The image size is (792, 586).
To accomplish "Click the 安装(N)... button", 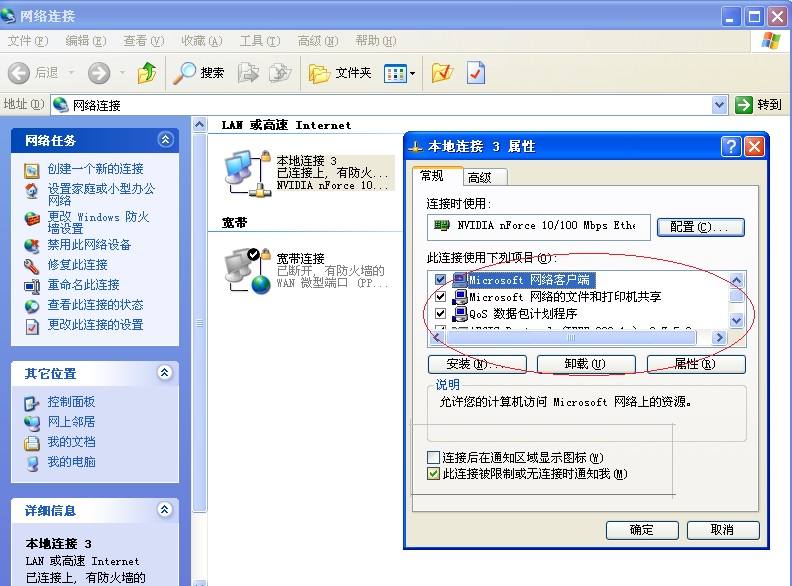I will click(477, 364).
